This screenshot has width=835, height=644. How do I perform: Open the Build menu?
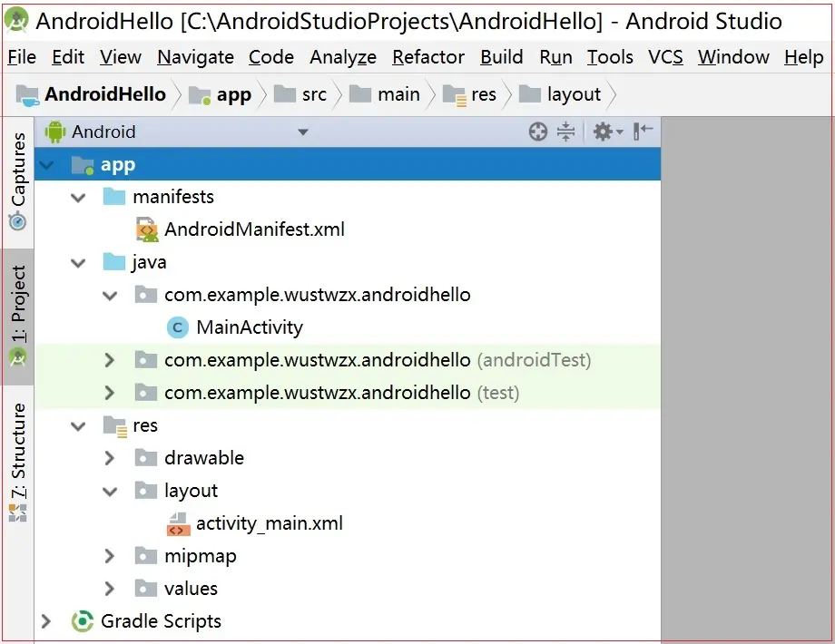pyautogui.click(x=502, y=57)
